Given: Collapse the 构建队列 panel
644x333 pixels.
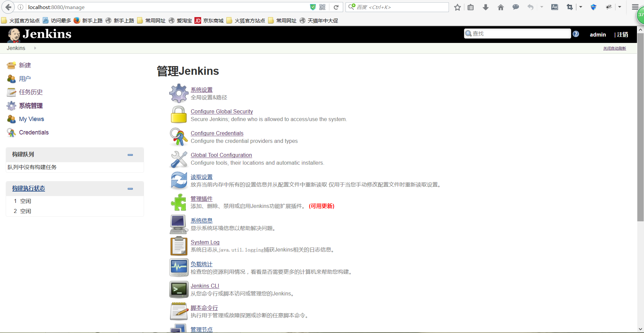Looking at the screenshot, I should pos(130,155).
